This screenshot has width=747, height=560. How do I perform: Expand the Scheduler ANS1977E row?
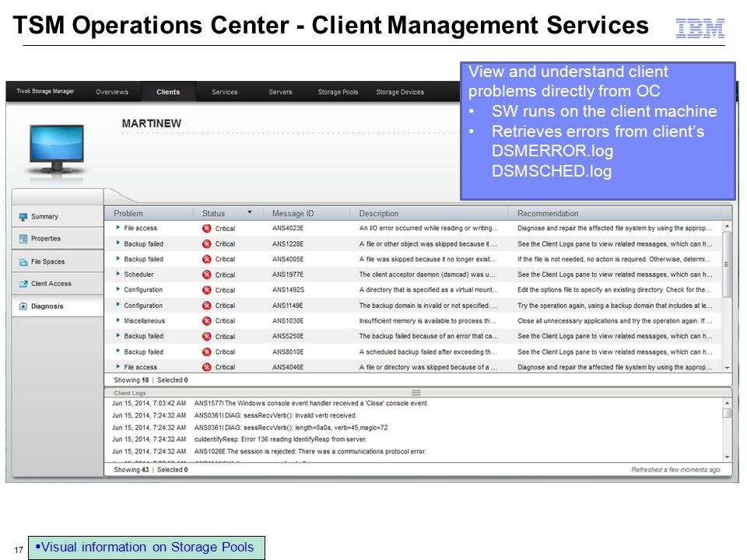click(x=117, y=274)
